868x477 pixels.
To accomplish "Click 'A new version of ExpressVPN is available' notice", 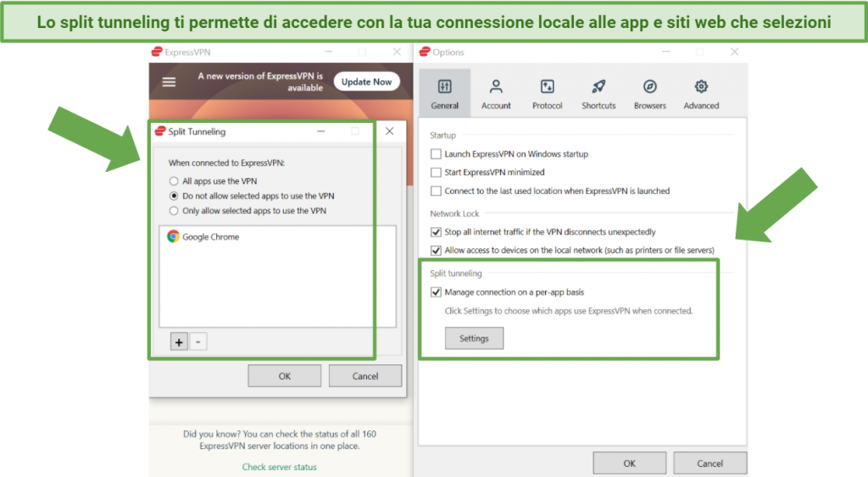I will click(x=260, y=81).
